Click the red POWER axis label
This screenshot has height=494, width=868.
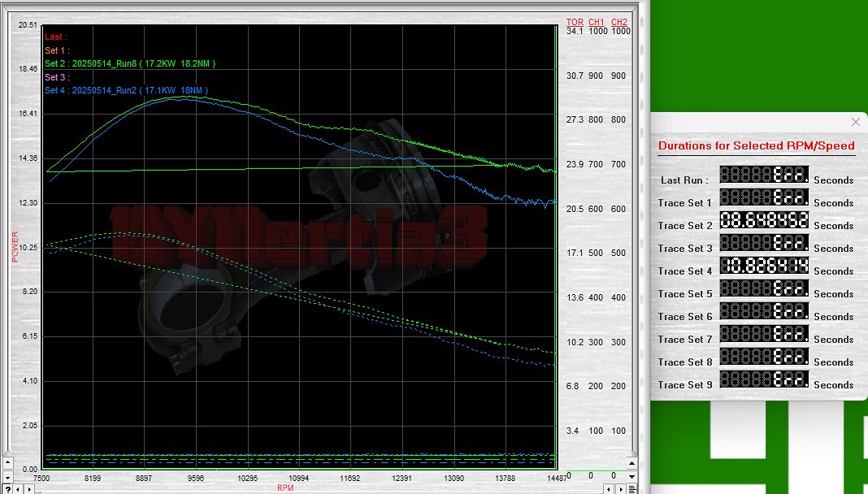pos(15,247)
